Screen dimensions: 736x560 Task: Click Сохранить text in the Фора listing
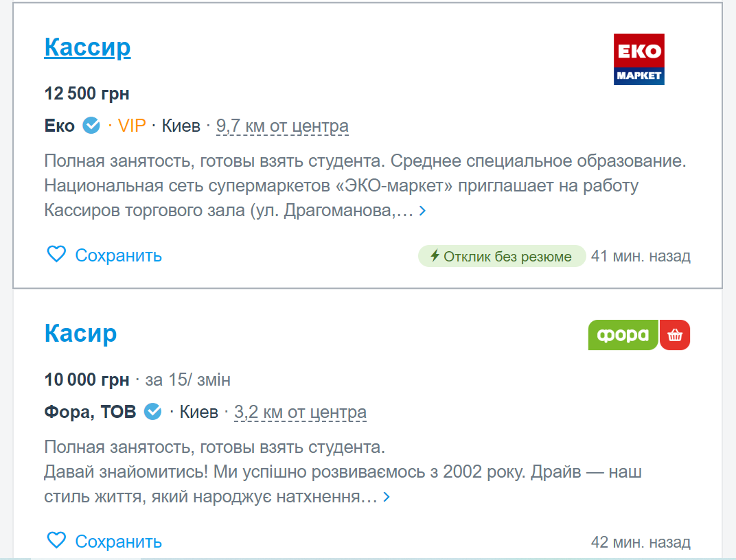point(118,541)
